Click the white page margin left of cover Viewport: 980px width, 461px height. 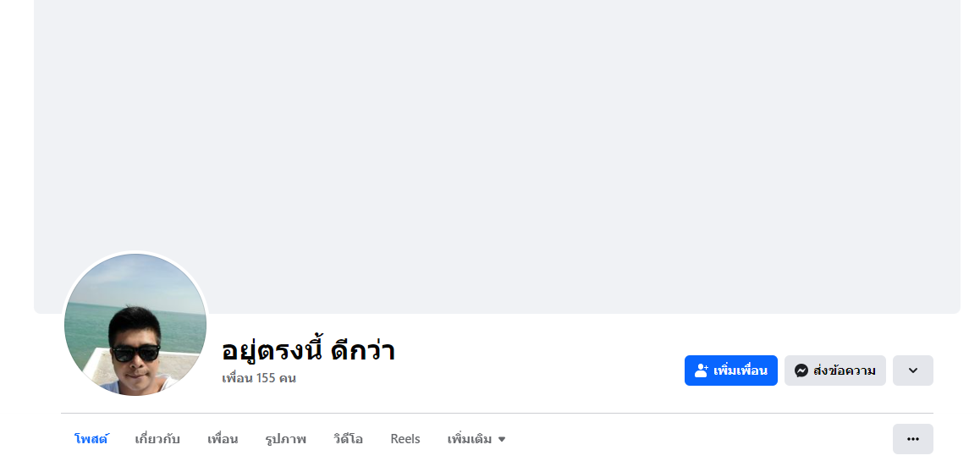coord(16,169)
